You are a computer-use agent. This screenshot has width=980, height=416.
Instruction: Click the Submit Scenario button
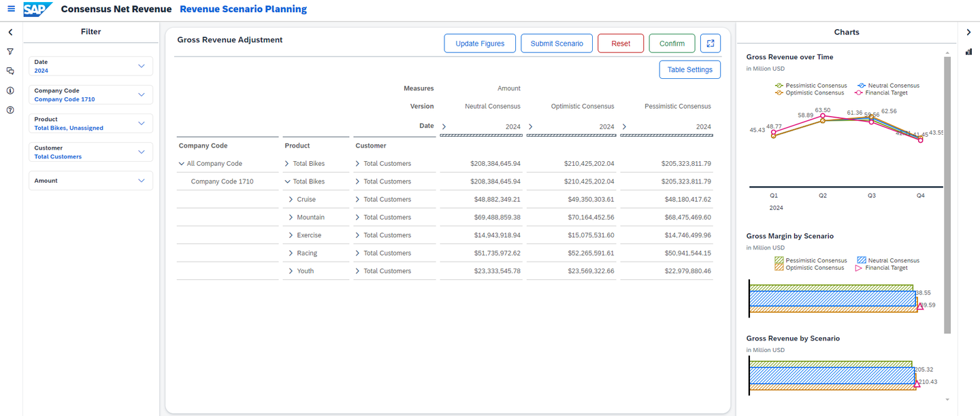557,44
